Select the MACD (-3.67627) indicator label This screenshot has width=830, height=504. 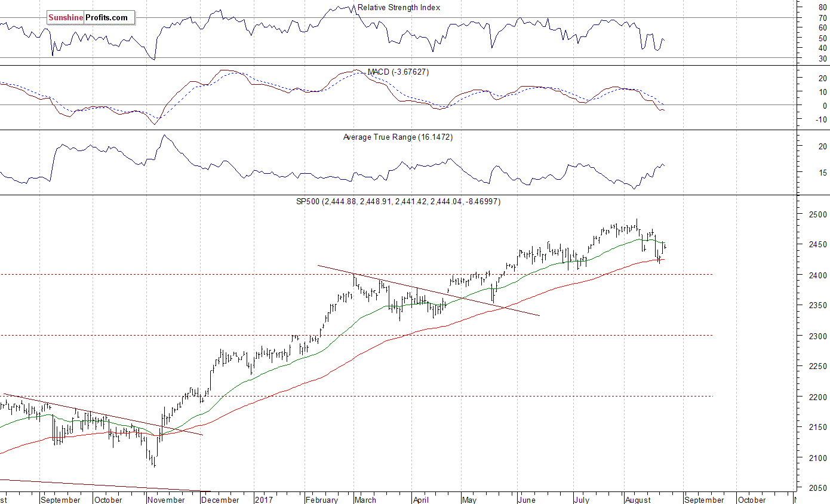398,72
